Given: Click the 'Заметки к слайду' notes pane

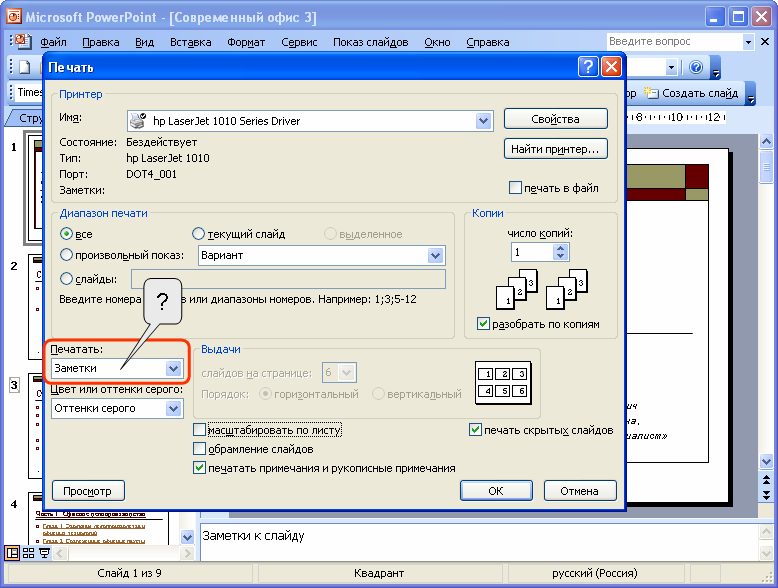Looking at the screenshot, I should (x=478, y=542).
